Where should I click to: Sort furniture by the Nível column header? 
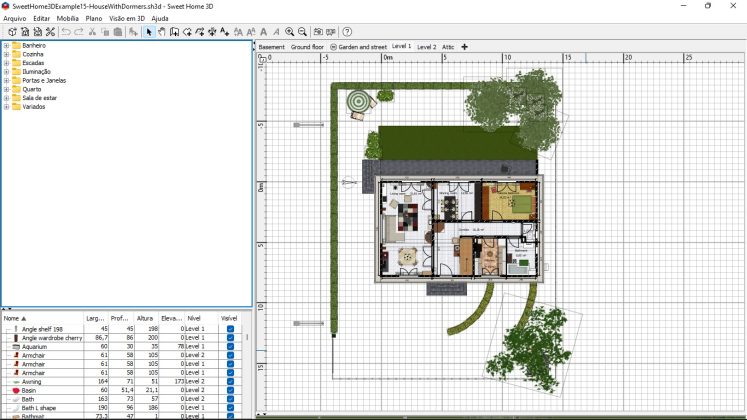pyautogui.click(x=201, y=318)
